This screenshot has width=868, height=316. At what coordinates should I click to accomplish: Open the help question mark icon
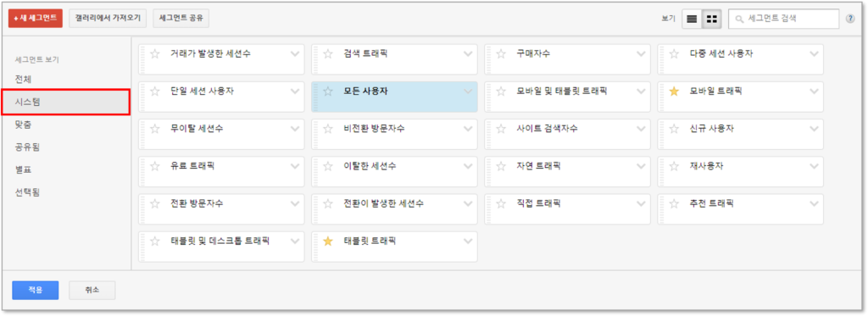coord(850,19)
